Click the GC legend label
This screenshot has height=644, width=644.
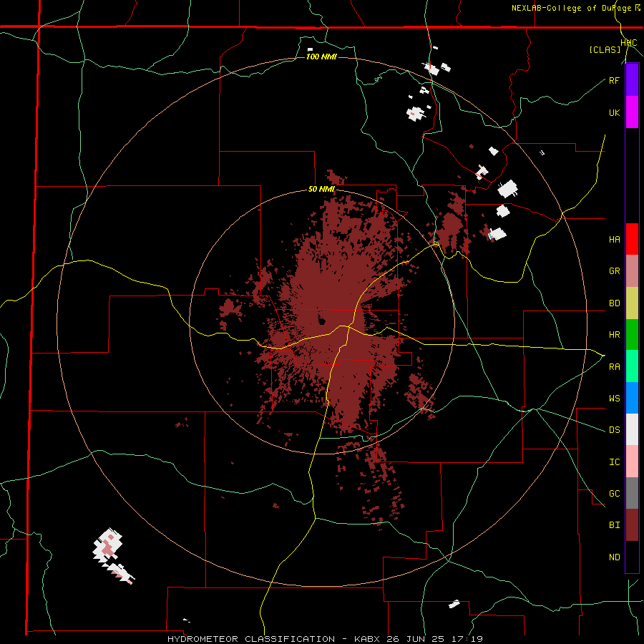pyautogui.click(x=614, y=494)
